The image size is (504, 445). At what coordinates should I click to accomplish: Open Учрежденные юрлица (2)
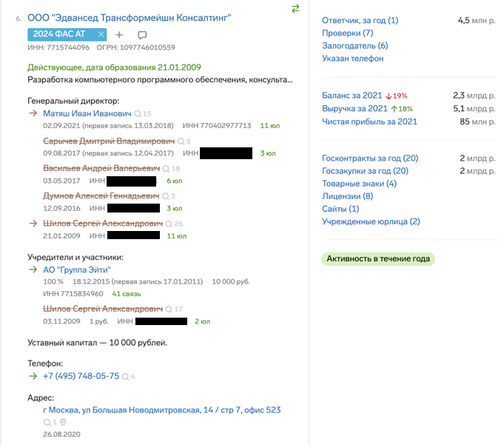[371, 221]
